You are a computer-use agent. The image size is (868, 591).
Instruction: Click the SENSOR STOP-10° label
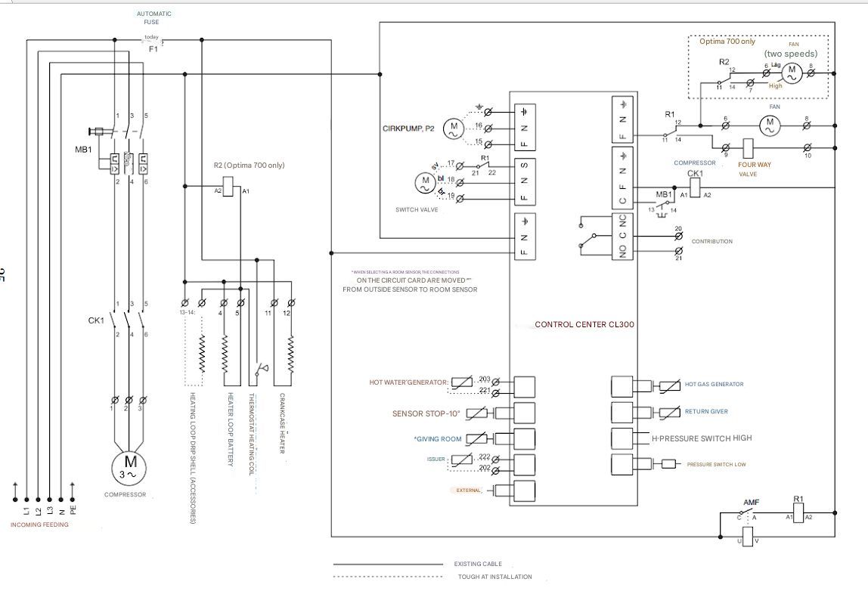pos(426,413)
